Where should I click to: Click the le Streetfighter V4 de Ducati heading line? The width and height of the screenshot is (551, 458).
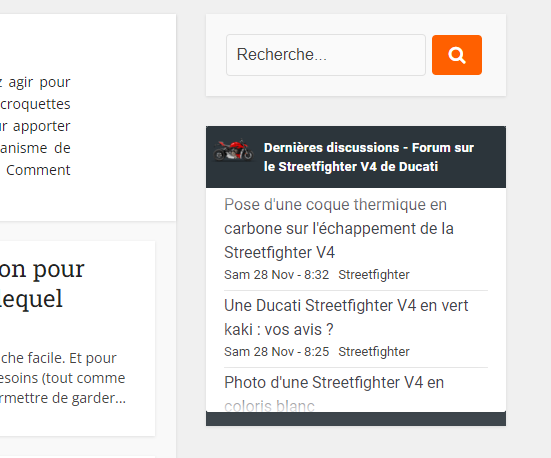pos(351,166)
